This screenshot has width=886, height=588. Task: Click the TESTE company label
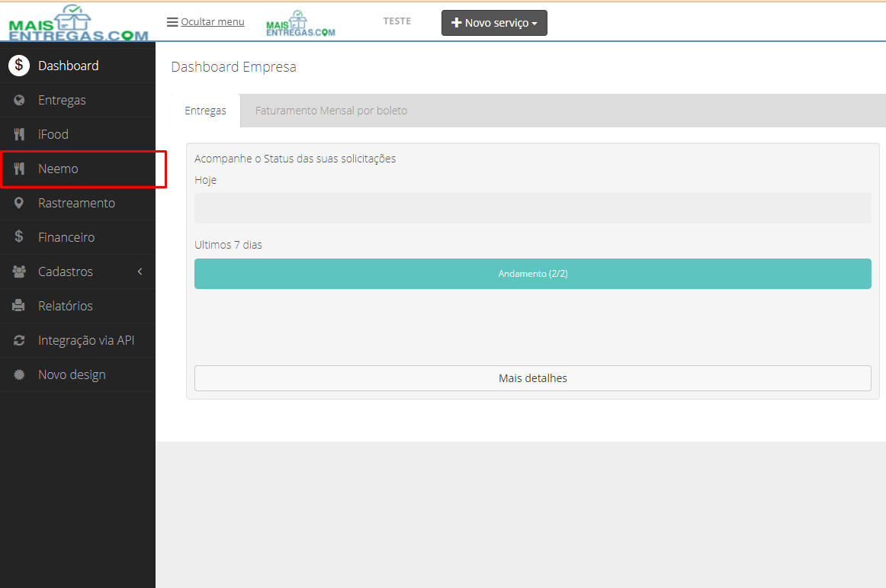397,21
